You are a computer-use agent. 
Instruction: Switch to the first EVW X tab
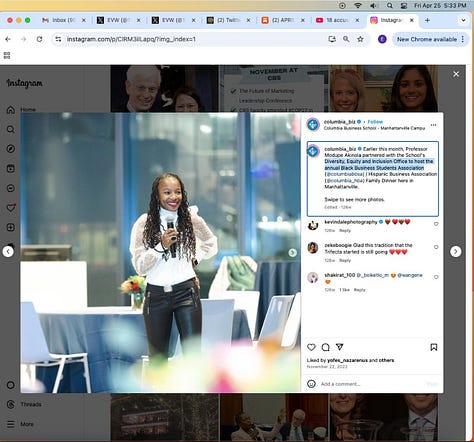[x=118, y=20]
